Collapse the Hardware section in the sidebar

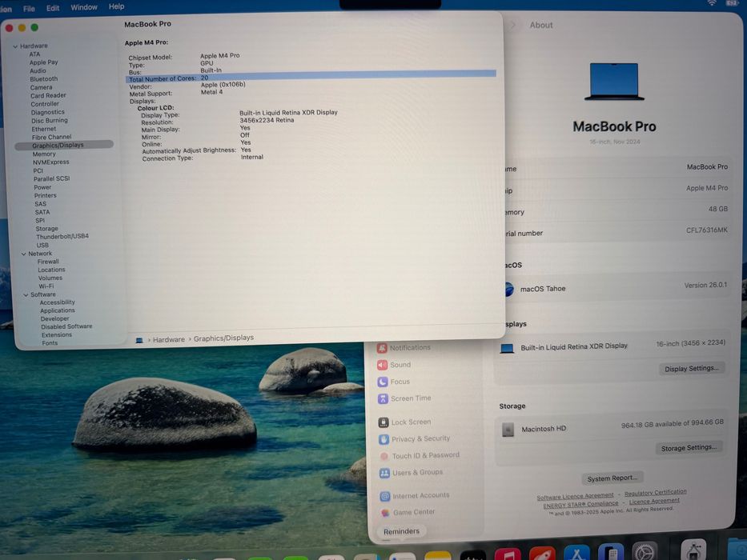tap(15, 46)
